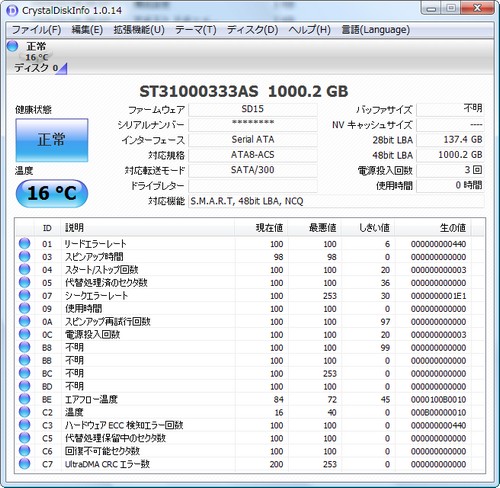
Task: Click the ID column header
Action: (x=47, y=228)
